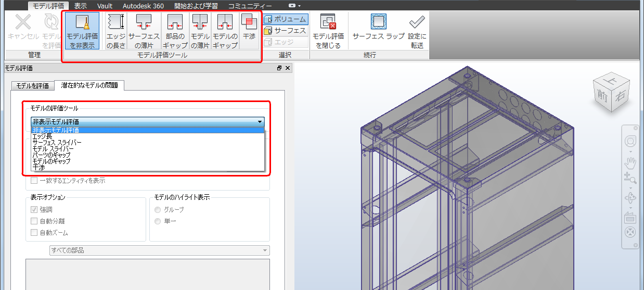Image resolution: width=644 pixels, height=290 pixels.
Task: Choose パーツのギャップ in dropdown list
Action: click(x=148, y=155)
